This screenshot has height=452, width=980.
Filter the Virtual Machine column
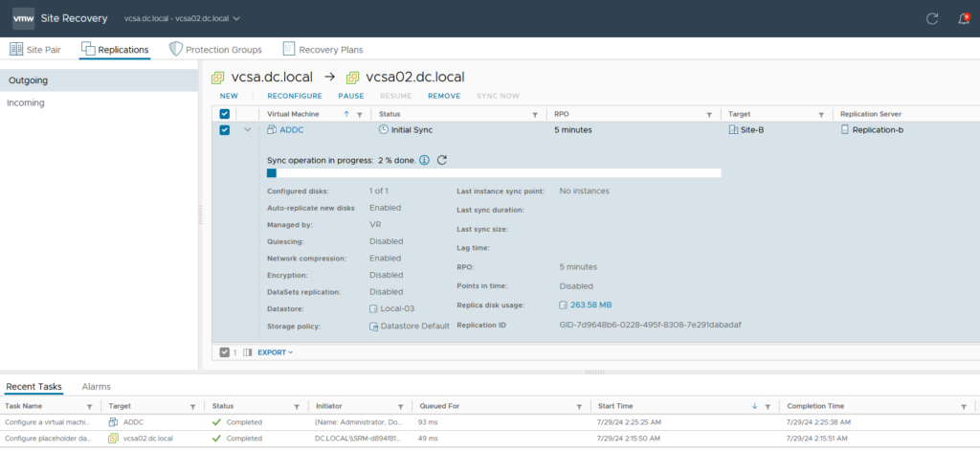[x=360, y=114]
